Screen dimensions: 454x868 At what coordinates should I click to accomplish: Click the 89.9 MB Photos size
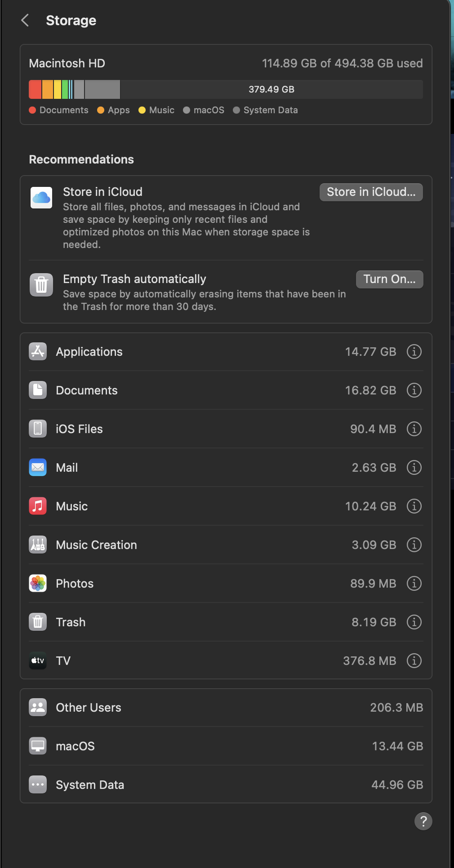coord(373,583)
